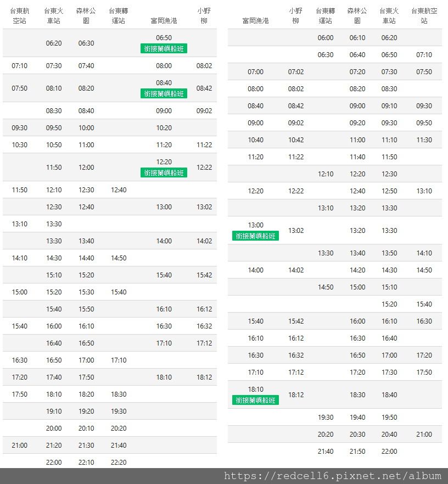This screenshot has height=484, width=448.
Task: Click 15:10 in the right timetable's 台東火車站 column
Action: (389, 287)
